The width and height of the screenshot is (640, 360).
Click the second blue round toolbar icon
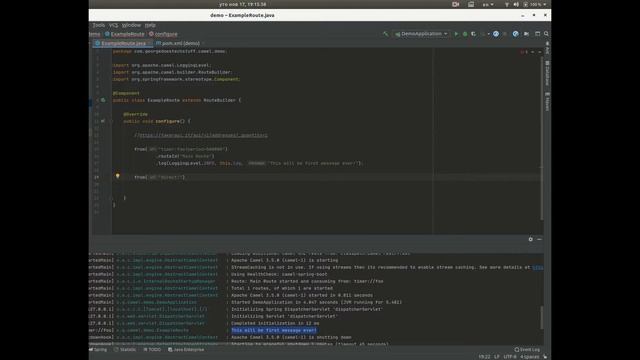[516, 34]
